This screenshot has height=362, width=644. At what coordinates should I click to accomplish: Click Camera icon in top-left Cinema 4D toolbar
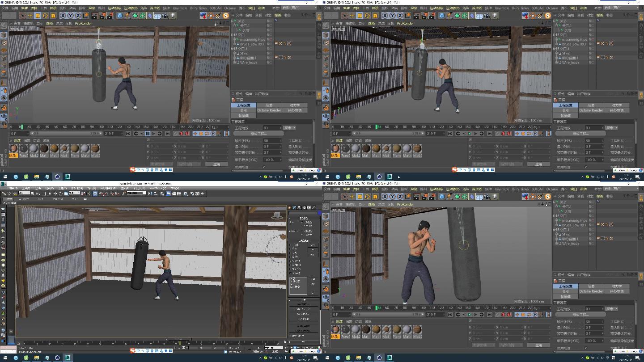(x=165, y=16)
